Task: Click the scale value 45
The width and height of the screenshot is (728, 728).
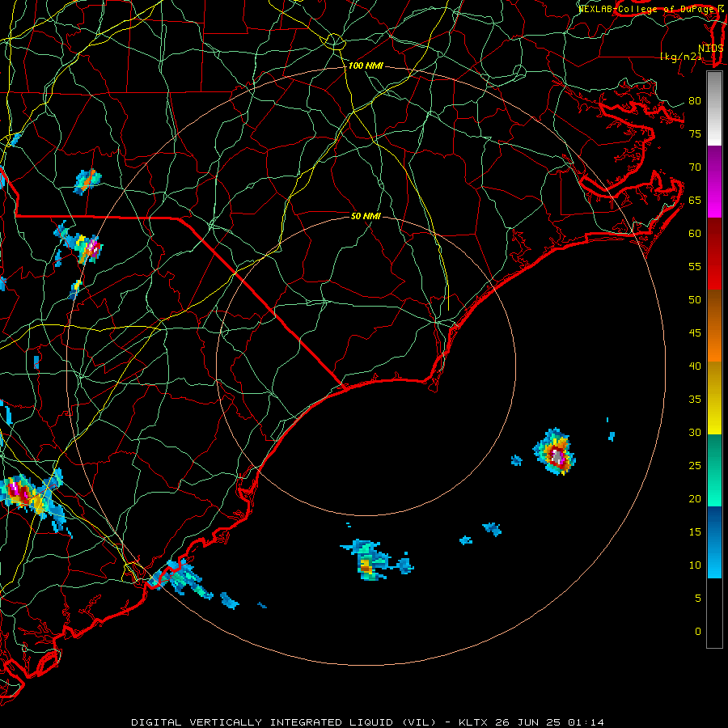Action: pos(695,333)
